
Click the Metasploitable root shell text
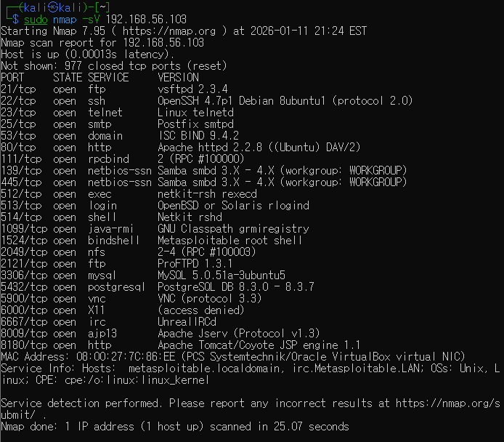pyautogui.click(x=229, y=241)
